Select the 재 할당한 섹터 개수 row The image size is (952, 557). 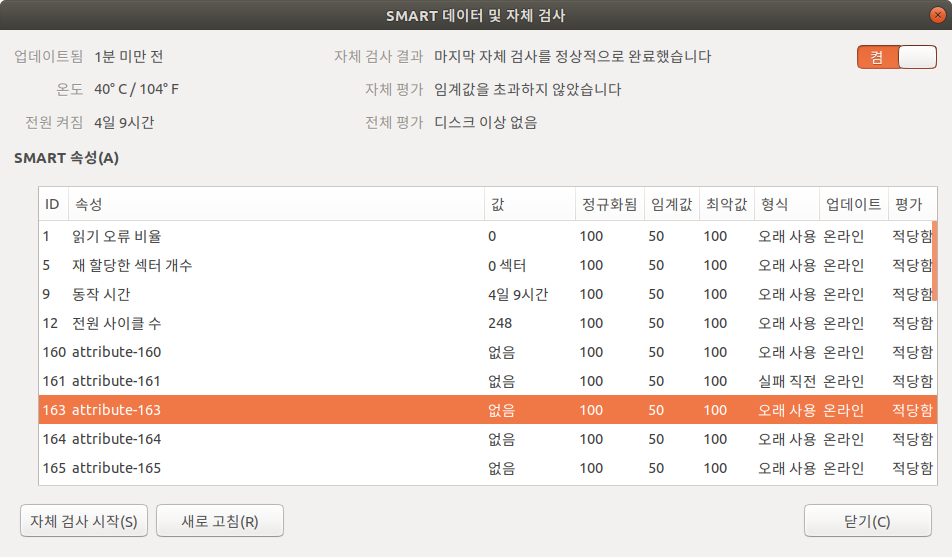[488, 265]
